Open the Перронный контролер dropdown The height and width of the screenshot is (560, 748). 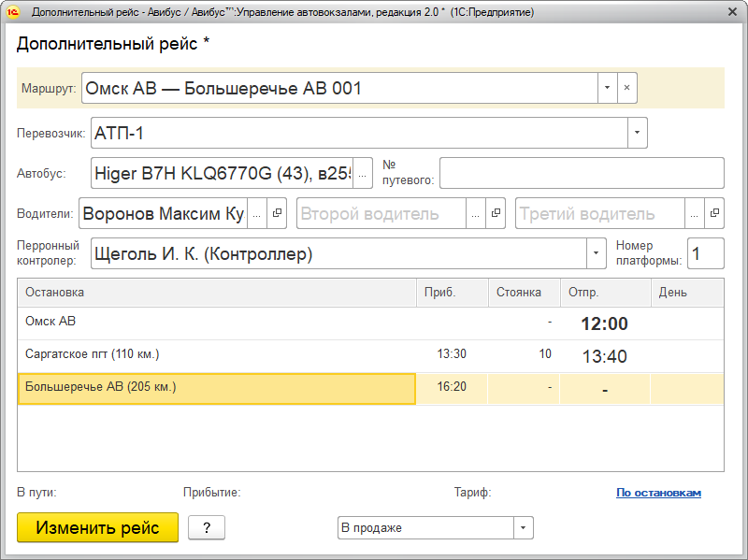click(597, 253)
